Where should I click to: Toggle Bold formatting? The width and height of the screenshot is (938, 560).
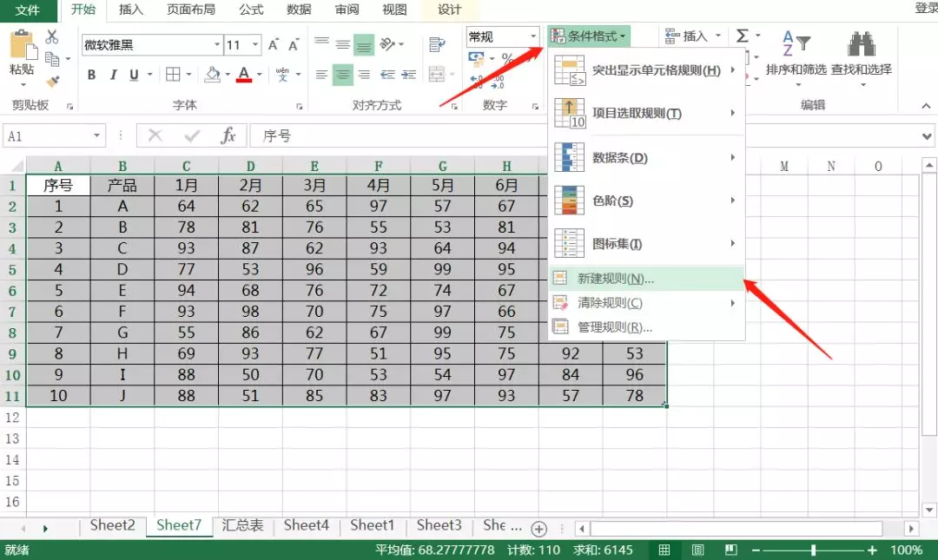click(x=91, y=75)
